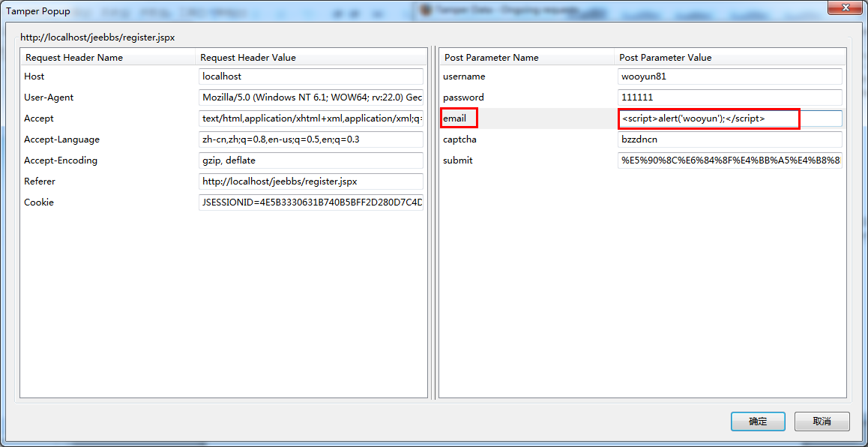This screenshot has height=447, width=868.
Task: Click the email parameter script value field
Action: [x=730, y=118]
